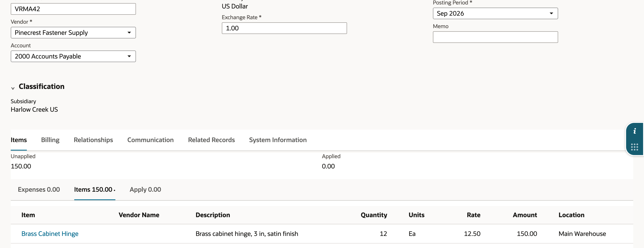
Task: Click the Description column header
Action: pyautogui.click(x=213, y=215)
